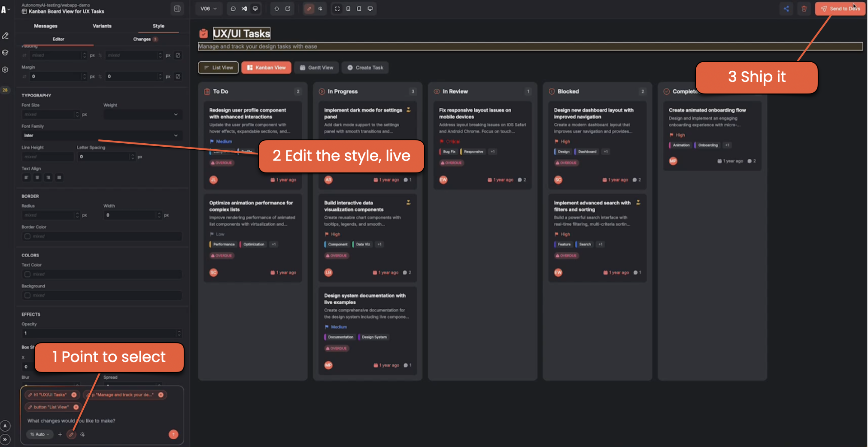Click the Letter Spacing stepper arrows

click(133, 157)
